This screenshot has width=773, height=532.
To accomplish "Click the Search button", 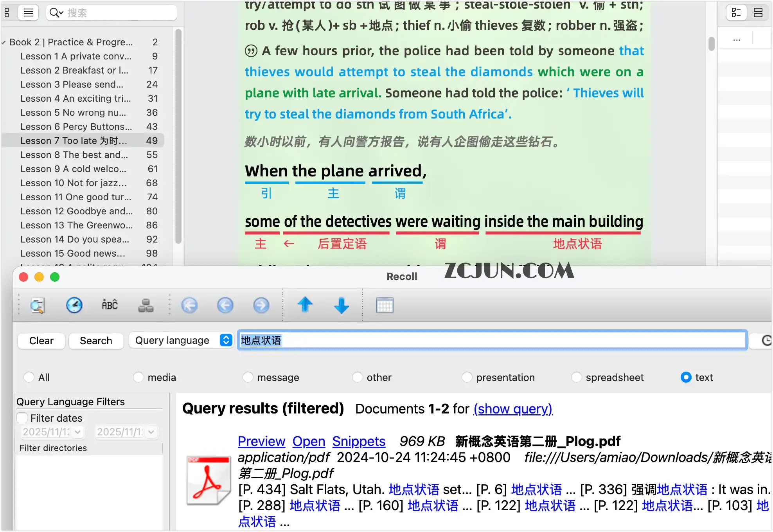I will click(x=95, y=340).
